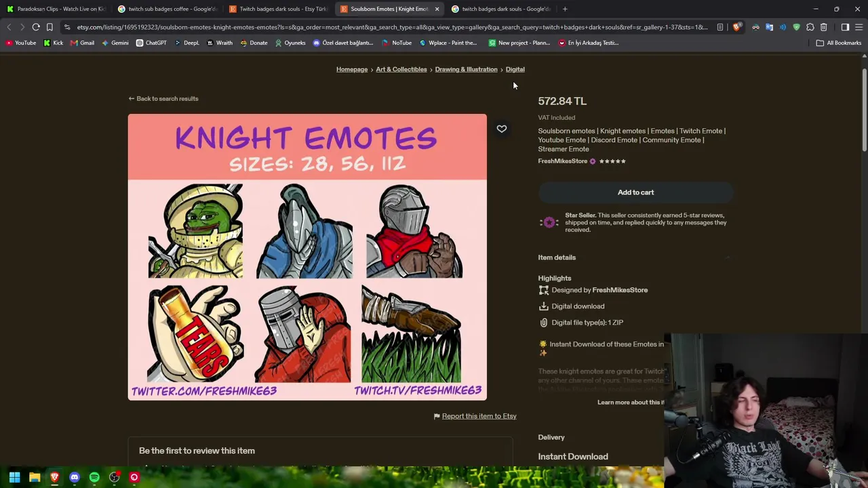Open Brave Shields lion icon in address bar
Image resolution: width=868 pixels, height=488 pixels.
736,27
